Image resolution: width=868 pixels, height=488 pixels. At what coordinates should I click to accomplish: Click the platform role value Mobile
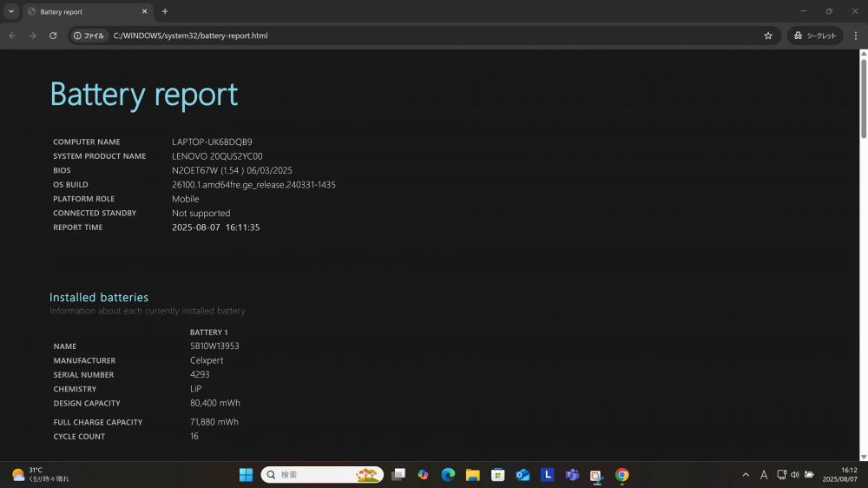click(x=186, y=199)
